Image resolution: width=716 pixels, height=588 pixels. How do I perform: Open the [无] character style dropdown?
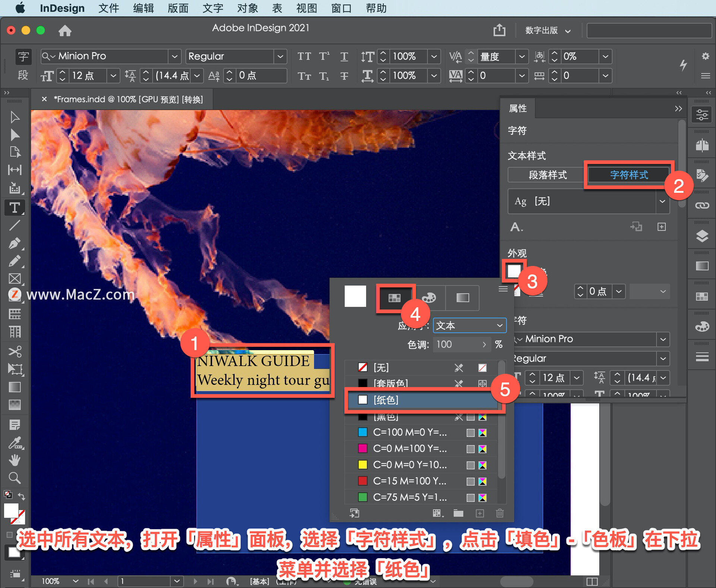pos(663,201)
